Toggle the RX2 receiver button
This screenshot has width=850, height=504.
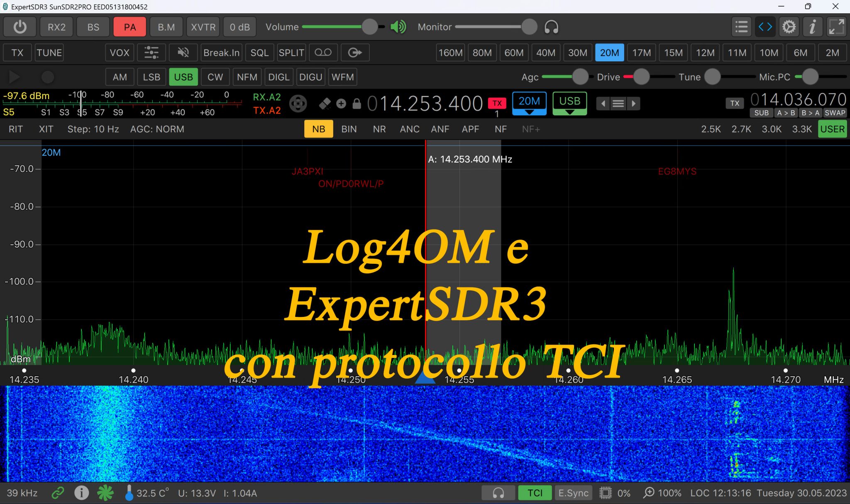coord(56,27)
